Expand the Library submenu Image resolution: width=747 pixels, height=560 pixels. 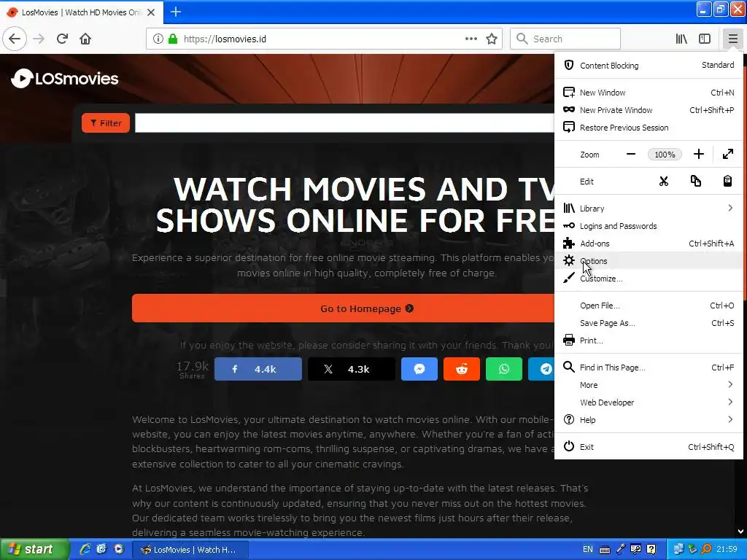click(649, 208)
